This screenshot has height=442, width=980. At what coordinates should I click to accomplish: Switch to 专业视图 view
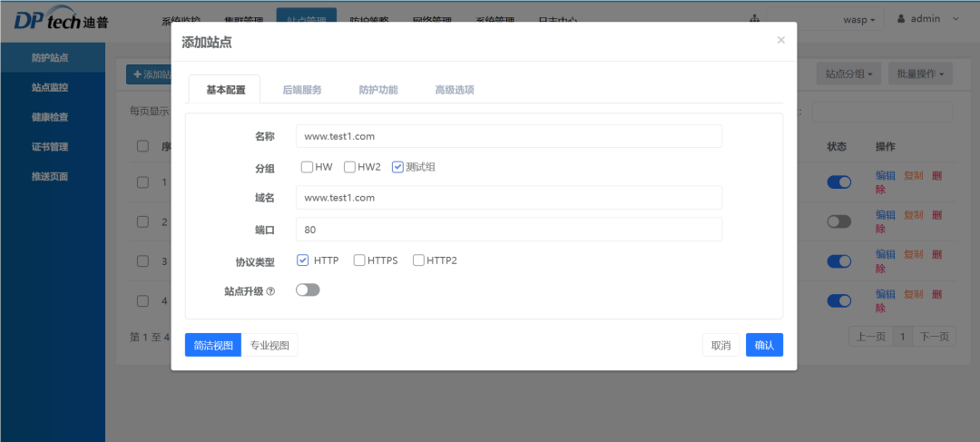point(269,345)
